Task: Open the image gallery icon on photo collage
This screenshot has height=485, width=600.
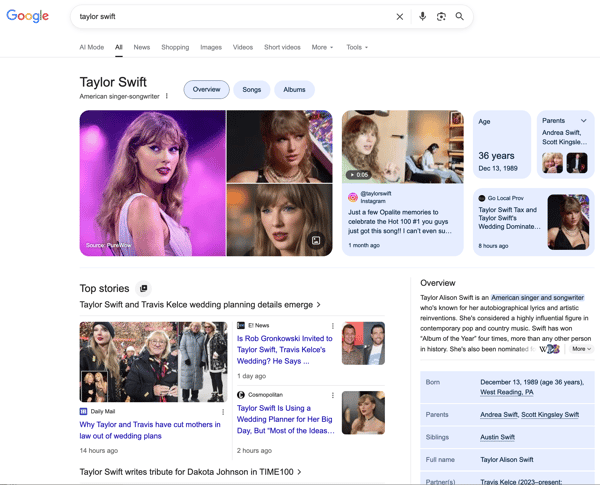Action: click(x=316, y=240)
